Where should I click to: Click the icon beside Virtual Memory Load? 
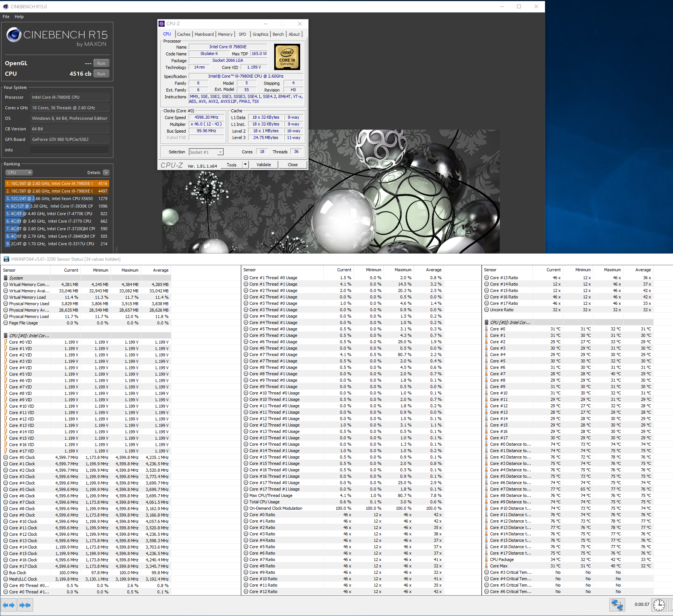(6, 297)
